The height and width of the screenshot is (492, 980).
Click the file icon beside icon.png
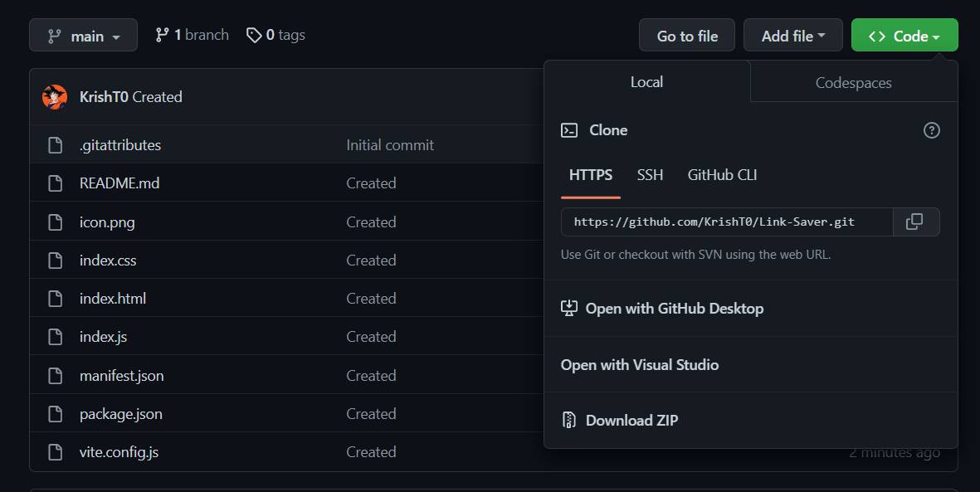tap(55, 222)
